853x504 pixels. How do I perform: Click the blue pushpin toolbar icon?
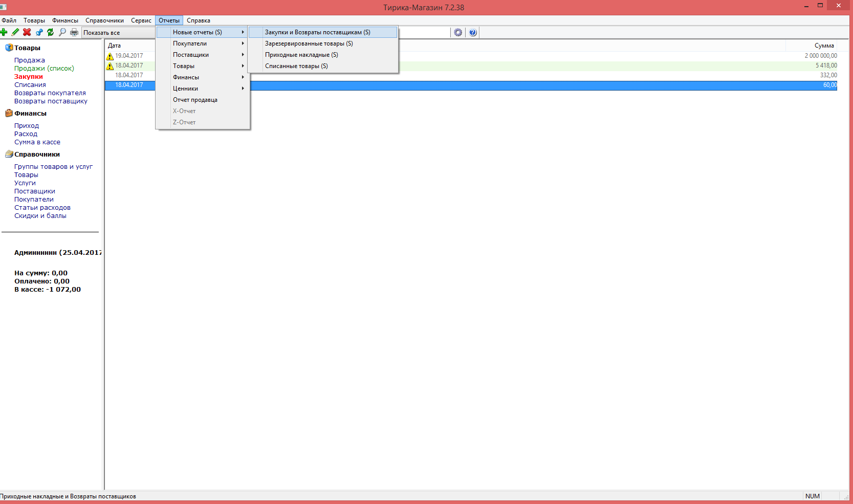point(39,32)
